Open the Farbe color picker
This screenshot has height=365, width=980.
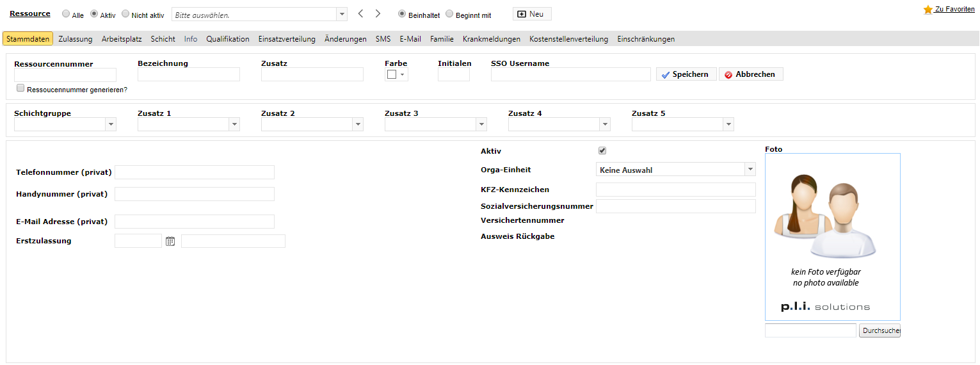coord(396,74)
